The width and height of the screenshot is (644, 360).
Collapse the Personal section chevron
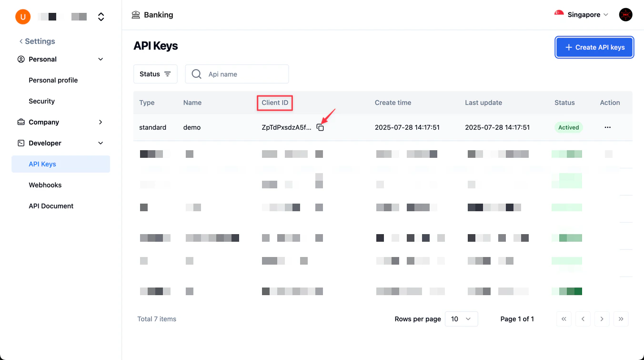[101, 59]
